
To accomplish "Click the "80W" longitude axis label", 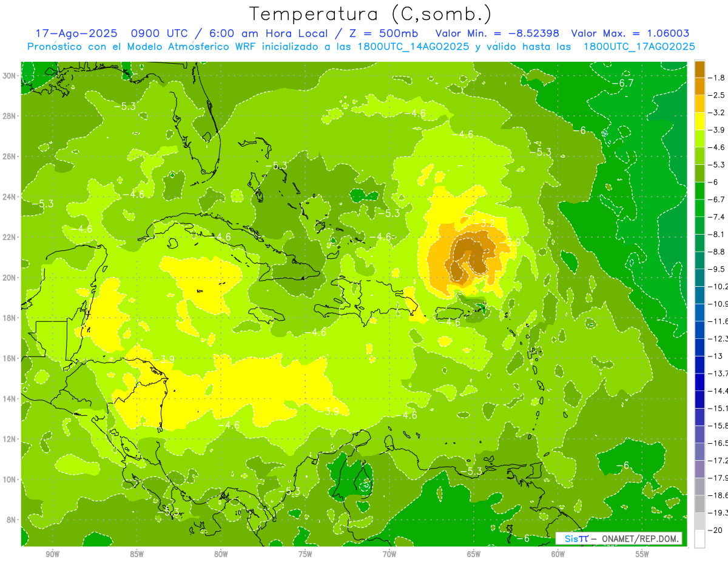I will click(221, 554).
